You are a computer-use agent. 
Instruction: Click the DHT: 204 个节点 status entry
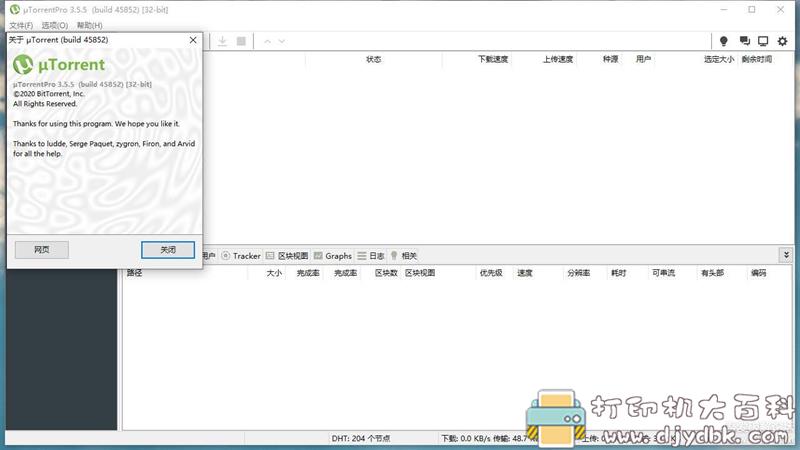coord(361,438)
